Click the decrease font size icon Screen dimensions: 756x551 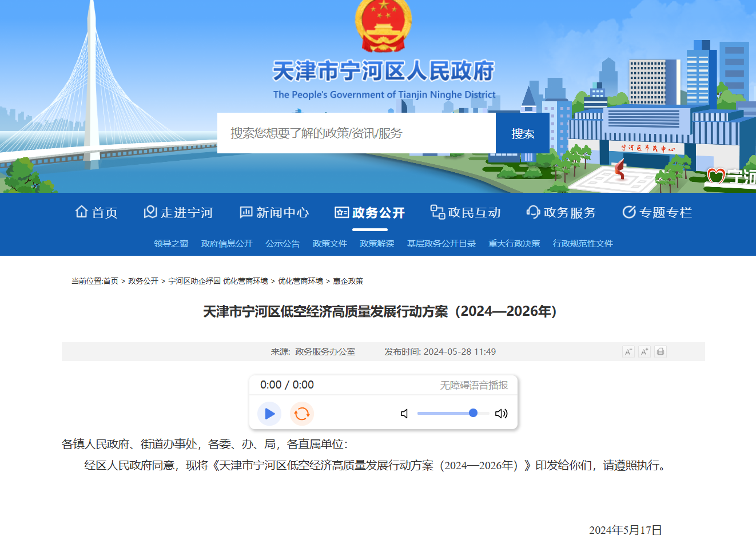(x=627, y=351)
